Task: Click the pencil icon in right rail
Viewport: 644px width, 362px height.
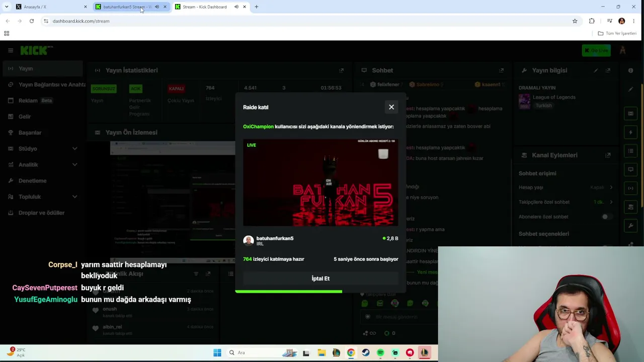Action: (630, 89)
